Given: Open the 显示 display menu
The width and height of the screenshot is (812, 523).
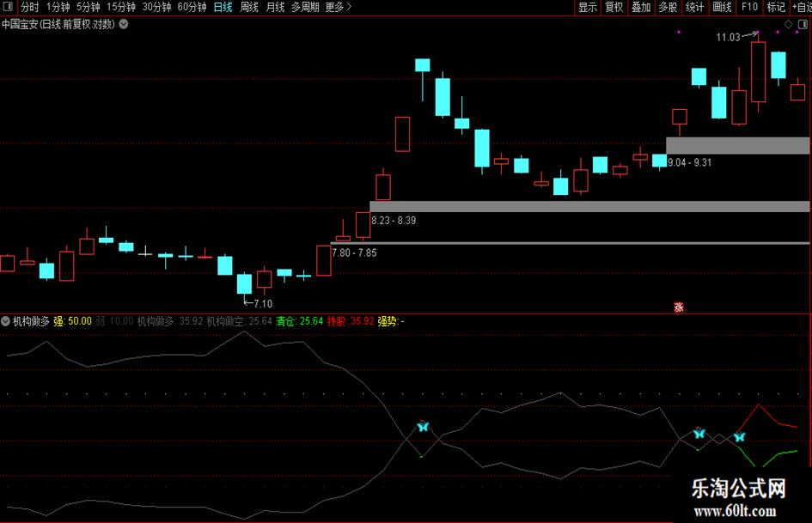Looking at the screenshot, I should pyautogui.click(x=588, y=7).
